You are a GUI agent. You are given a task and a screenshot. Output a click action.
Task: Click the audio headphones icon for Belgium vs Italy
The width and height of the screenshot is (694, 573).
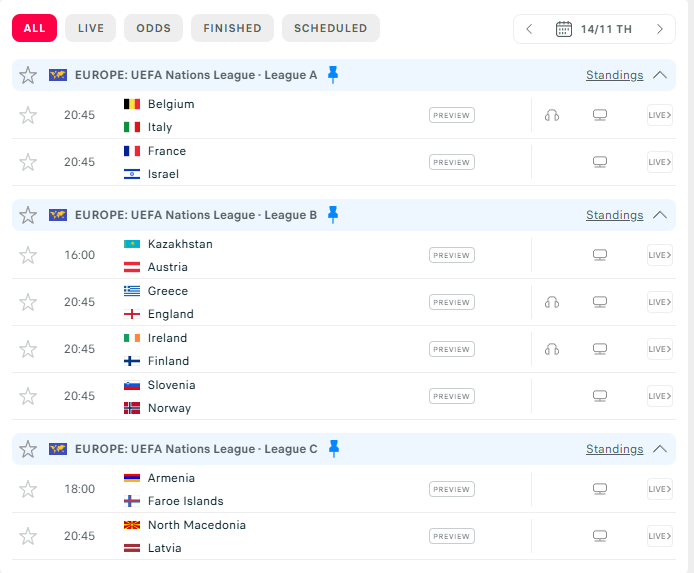551,115
